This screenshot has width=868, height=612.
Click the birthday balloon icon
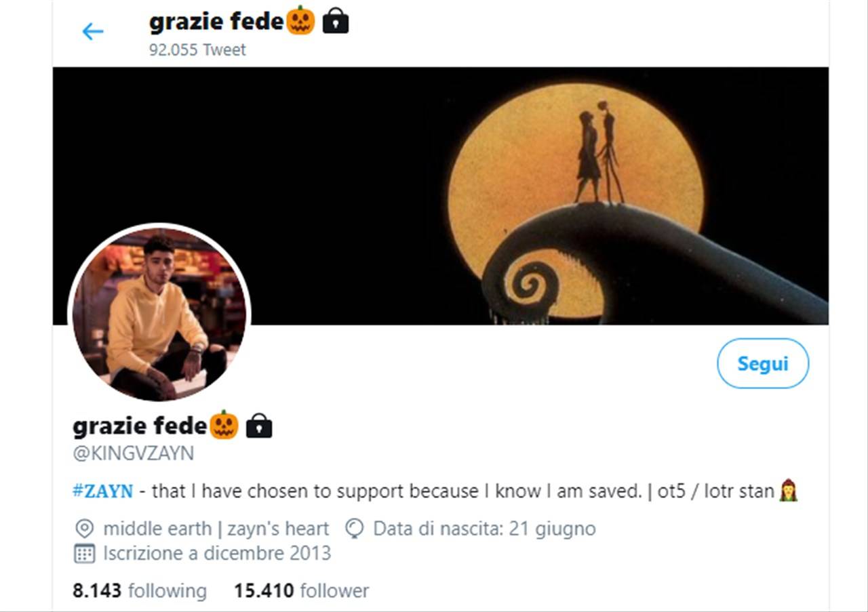point(354,529)
